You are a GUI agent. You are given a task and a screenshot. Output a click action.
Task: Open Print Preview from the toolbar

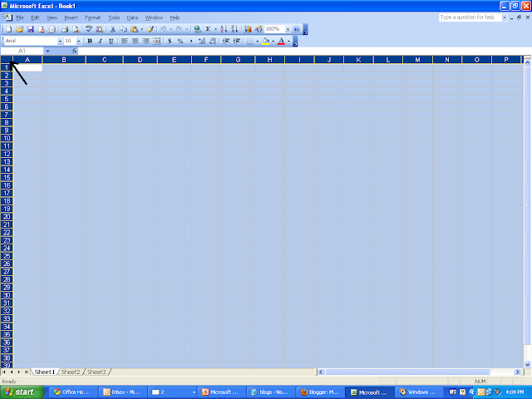[x=76, y=29]
